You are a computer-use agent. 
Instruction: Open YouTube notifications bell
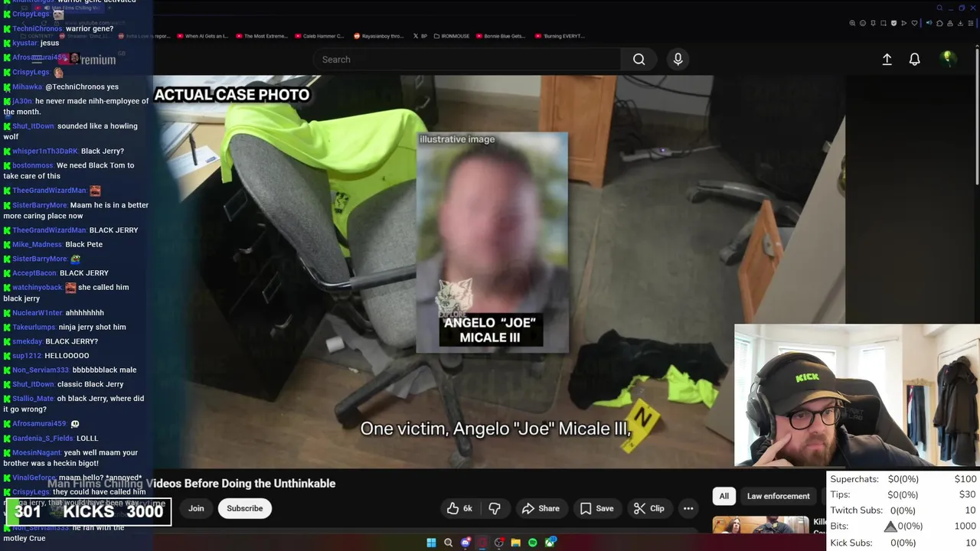click(x=914, y=60)
